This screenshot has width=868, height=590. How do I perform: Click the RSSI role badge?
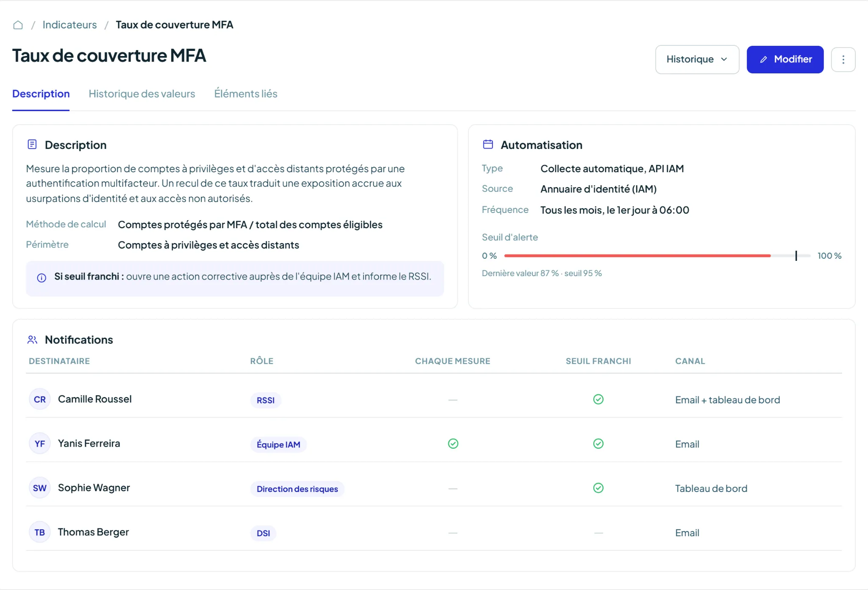[x=266, y=400]
